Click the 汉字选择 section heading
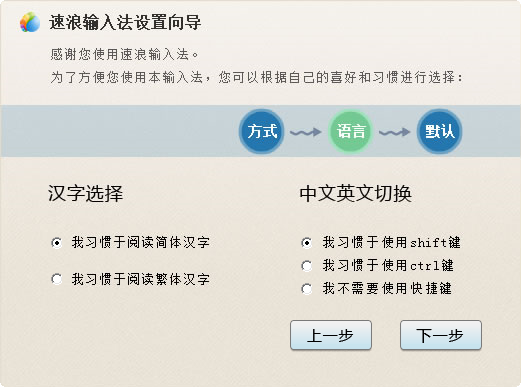Image resolution: width=521 pixels, height=387 pixels. (86, 193)
